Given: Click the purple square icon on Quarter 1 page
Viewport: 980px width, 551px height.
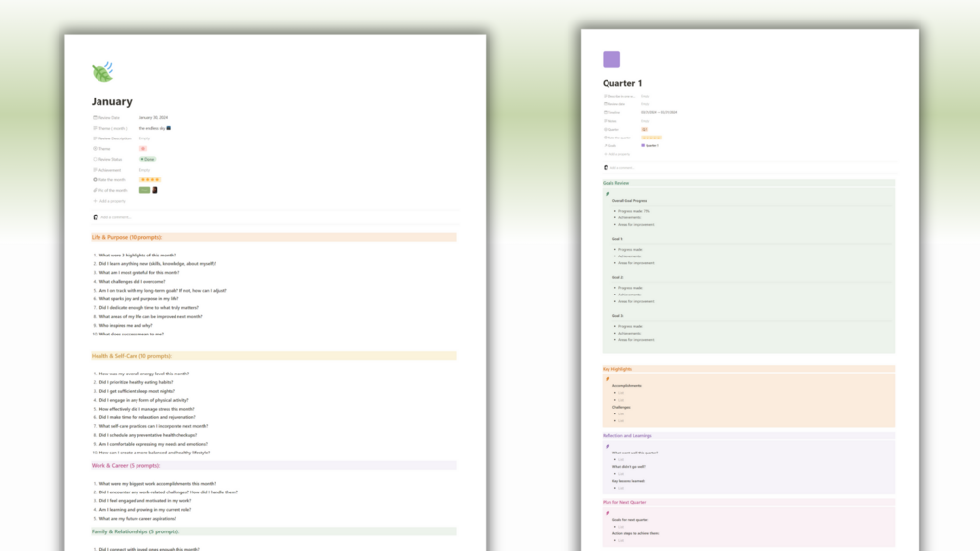Looking at the screenshot, I should pyautogui.click(x=611, y=59).
